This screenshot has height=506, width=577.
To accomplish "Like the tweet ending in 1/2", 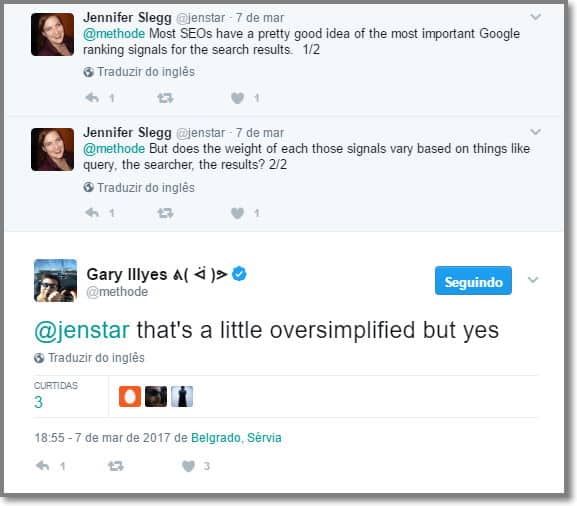I will (238, 98).
